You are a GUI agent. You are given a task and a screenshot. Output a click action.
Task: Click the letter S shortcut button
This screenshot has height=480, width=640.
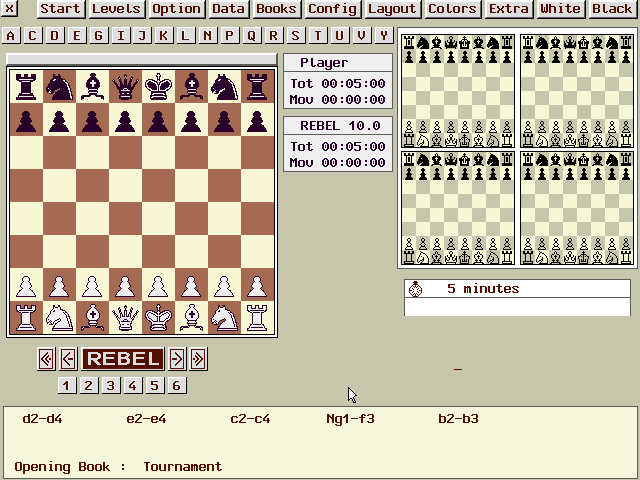[296, 36]
